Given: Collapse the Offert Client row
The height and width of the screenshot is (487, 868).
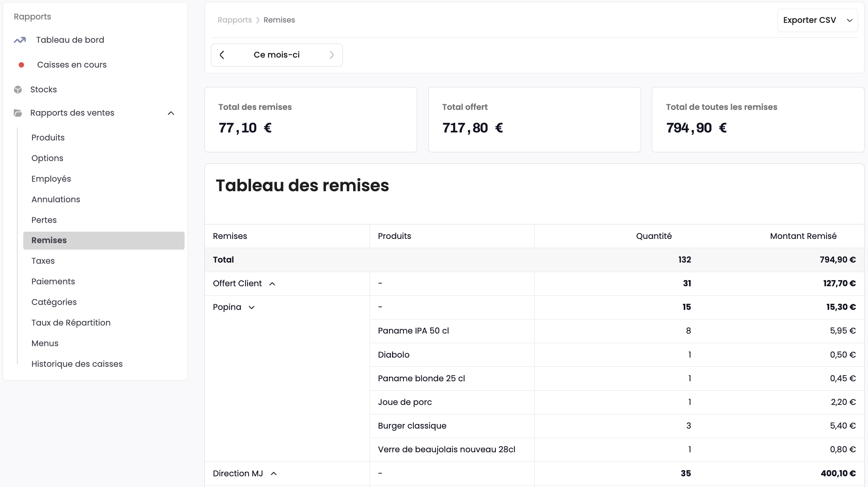Looking at the screenshot, I should click(272, 284).
